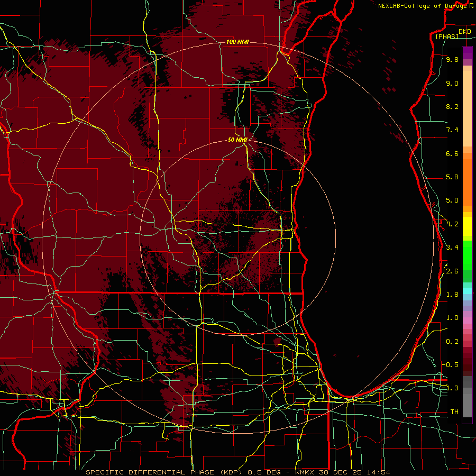Click the 9.8 scale value
This screenshot has width=476, height=476.
(x=452, y=60)
